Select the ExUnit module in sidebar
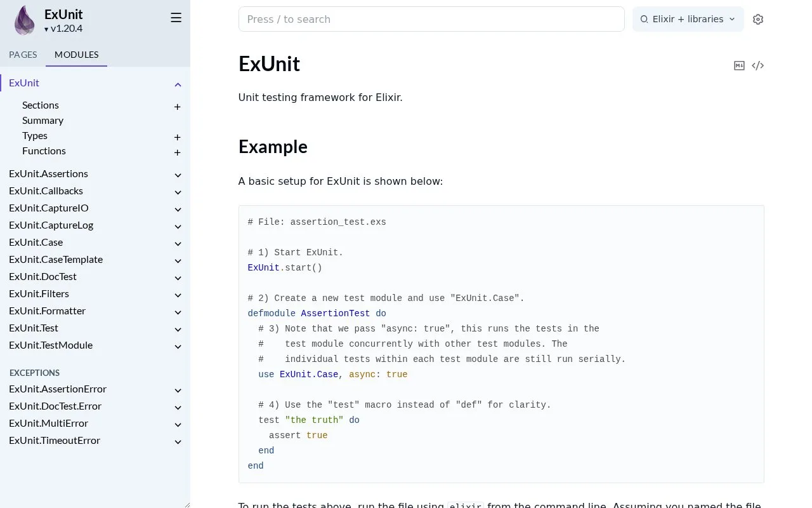812x508 pixels. (24, 83)
